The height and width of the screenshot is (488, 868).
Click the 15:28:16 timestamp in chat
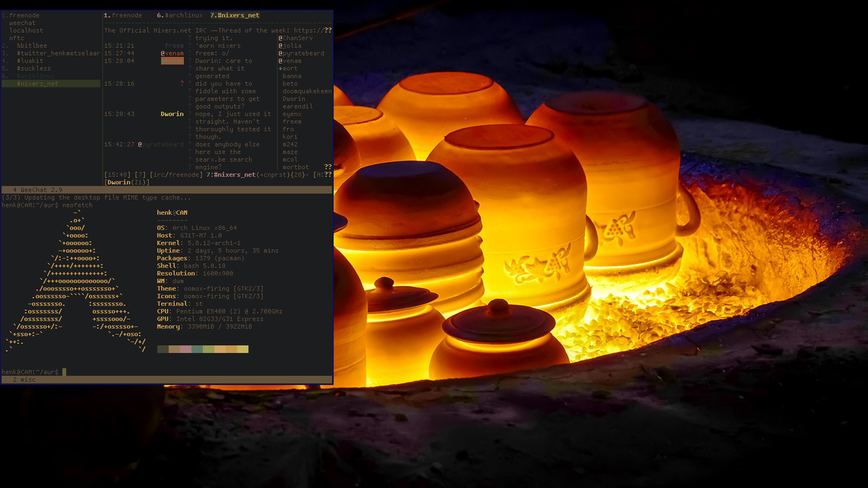click(x=119, y=83)
